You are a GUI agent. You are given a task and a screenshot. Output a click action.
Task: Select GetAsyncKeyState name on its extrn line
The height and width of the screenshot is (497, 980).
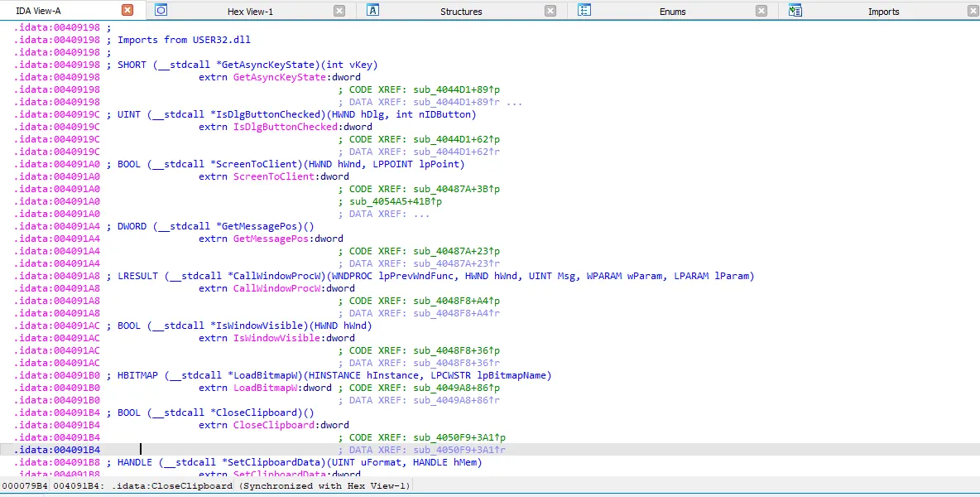coord(280,77)
